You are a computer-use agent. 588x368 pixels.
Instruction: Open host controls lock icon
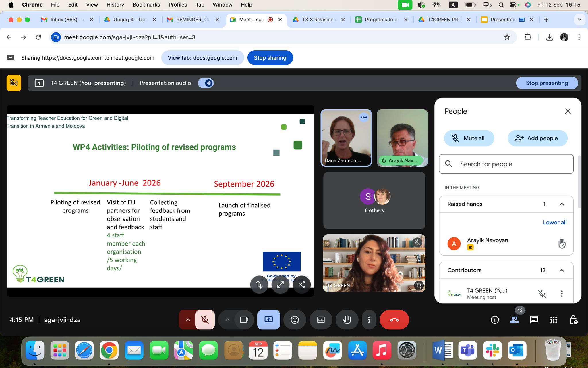[x=573, y=320]
